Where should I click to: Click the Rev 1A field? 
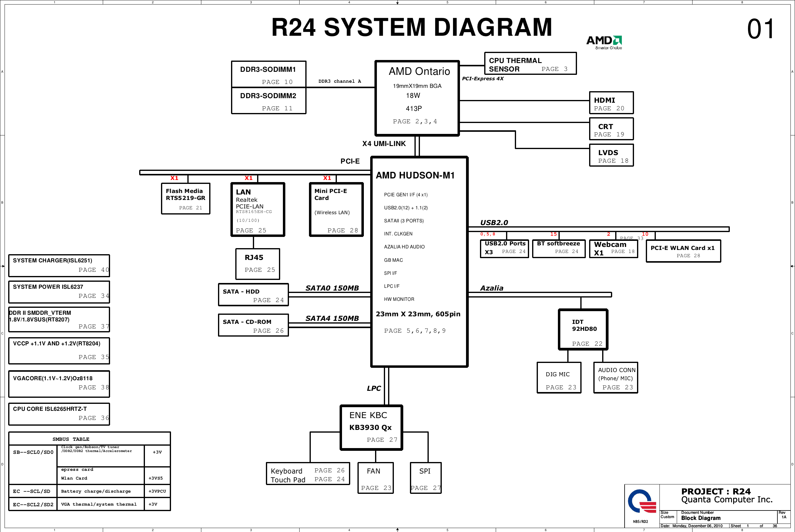tap(784, 515)
